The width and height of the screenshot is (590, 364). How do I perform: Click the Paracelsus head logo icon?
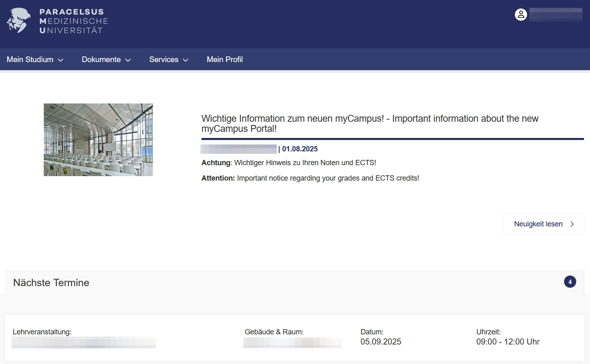tap(19, 21)
